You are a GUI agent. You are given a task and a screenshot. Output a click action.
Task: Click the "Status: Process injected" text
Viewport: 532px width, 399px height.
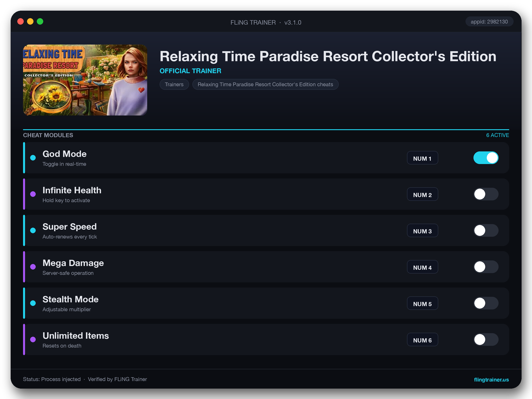(x=52, y=379)
